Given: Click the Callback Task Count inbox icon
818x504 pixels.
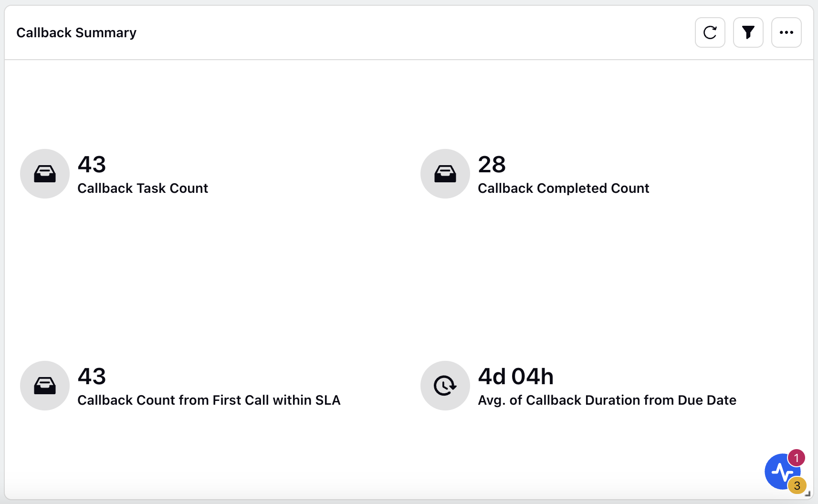Looking at the screenshot, I should (x=45, y=174).
